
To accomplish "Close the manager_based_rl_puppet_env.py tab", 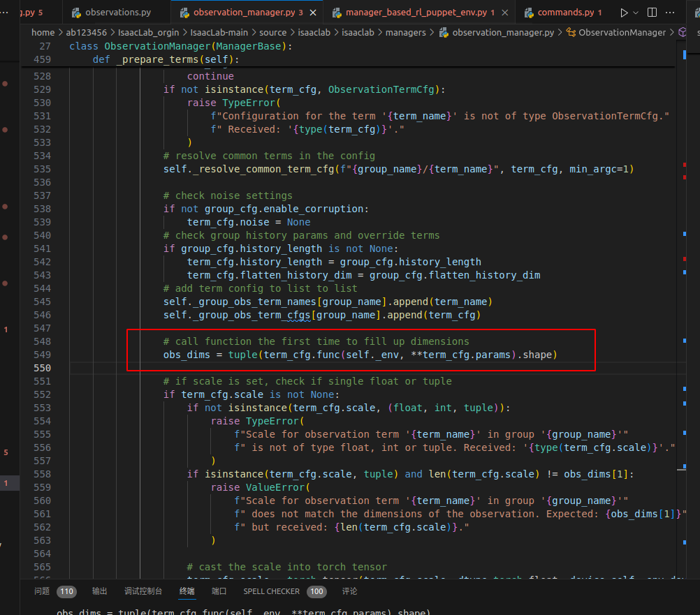I will tap(505, 13).
